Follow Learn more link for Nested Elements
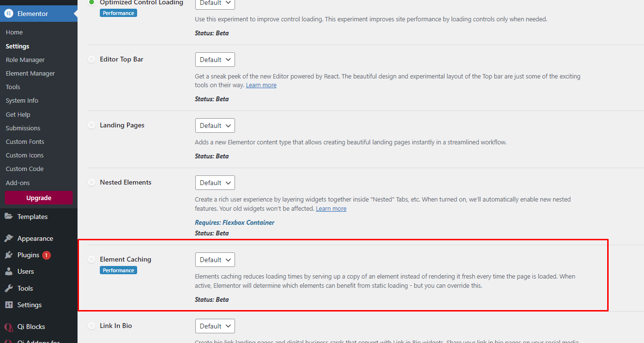The height and width of the screenshot is (343, 644). pyautogui.click(x=331, y=208)
